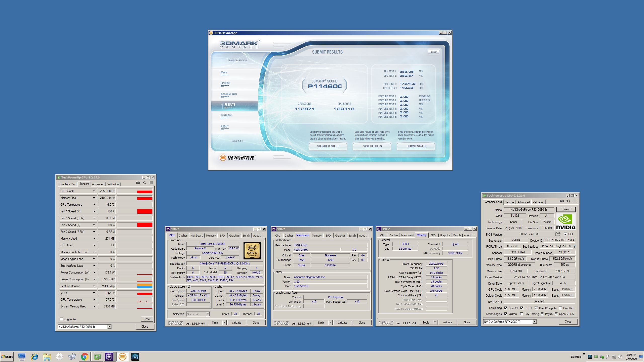644x362 pixels.
Task: Click the refresh icon in GPU-Z Sensors
Action: pyautogui.click(x=145, y=183)
